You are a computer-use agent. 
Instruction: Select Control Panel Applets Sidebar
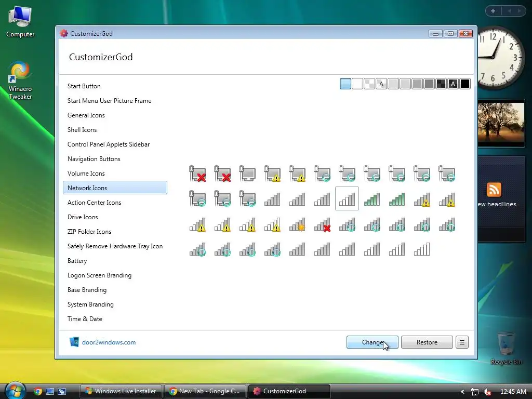pos(115,144)
